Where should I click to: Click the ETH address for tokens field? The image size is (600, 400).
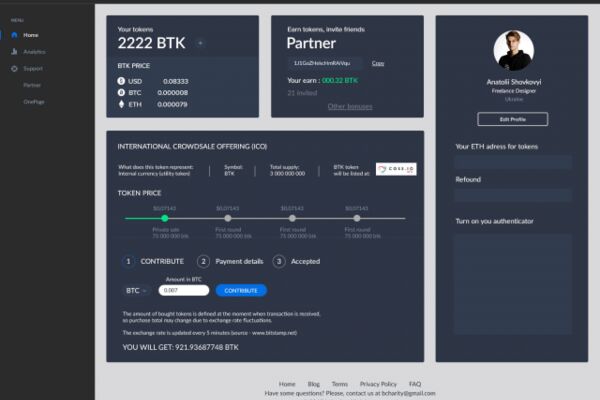pyautogui.click(x=513, y=162)
